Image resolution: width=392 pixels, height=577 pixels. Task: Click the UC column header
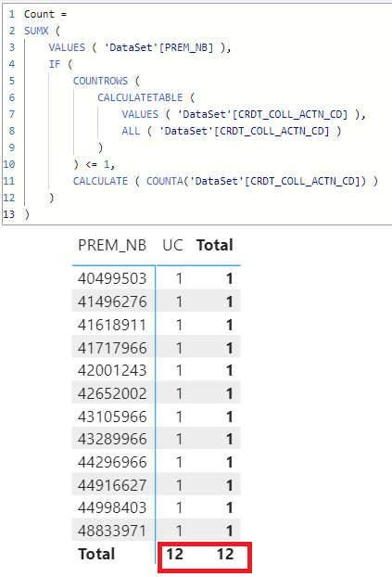[x=172, y=245]
